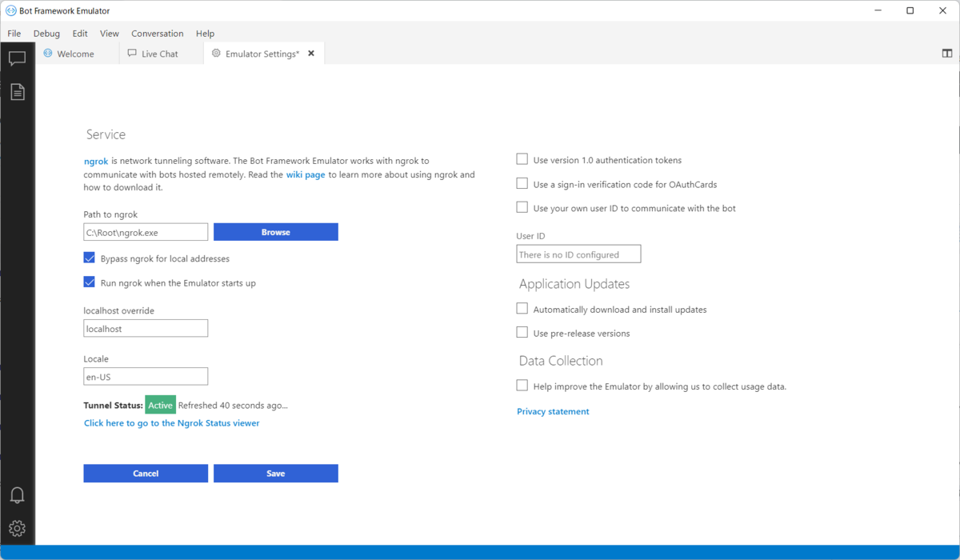Toggle the split editor icon
960x560 pixels.
947,54
